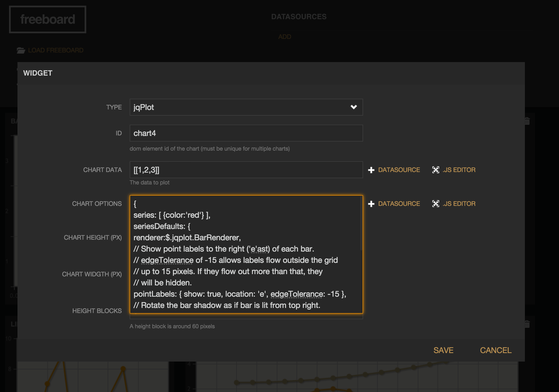Image resolution: width=559 pixels, height=392 pixels.
Task: Open the JS editor icon for Chart Options
Action: click(x=436, y=204)
